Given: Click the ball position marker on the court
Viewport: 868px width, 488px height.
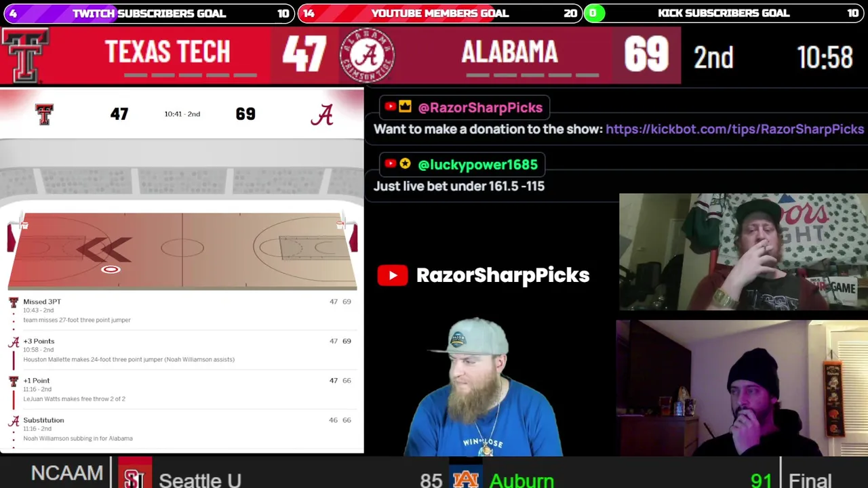Looking at the screenshot, I should click(x=111, y=270).
